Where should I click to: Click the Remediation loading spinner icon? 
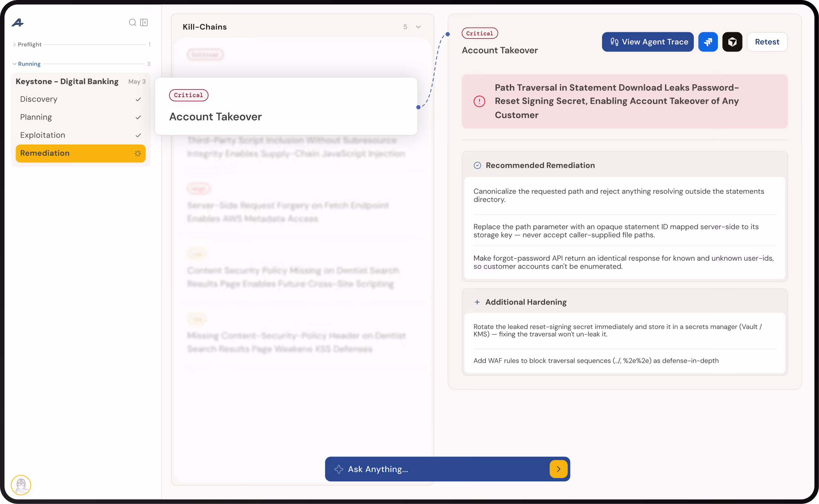(138, 153)
